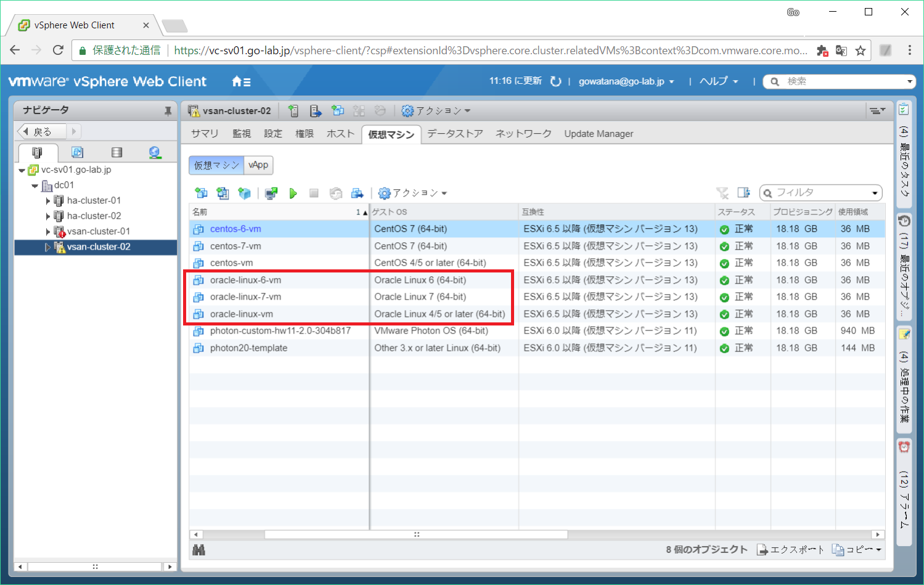Expand the vsan-cluster-01 node
Viewport: 924px width, 585px height.
[48, 231]
